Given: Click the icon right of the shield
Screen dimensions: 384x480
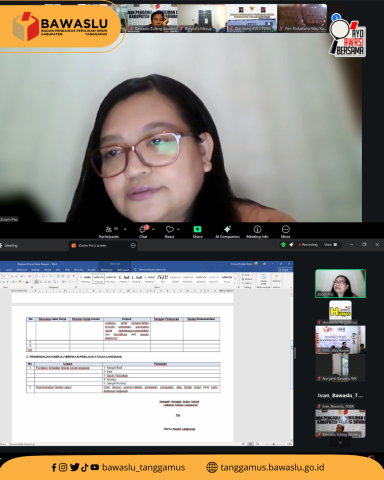Looking at the screenshot, I should point(291,245).
